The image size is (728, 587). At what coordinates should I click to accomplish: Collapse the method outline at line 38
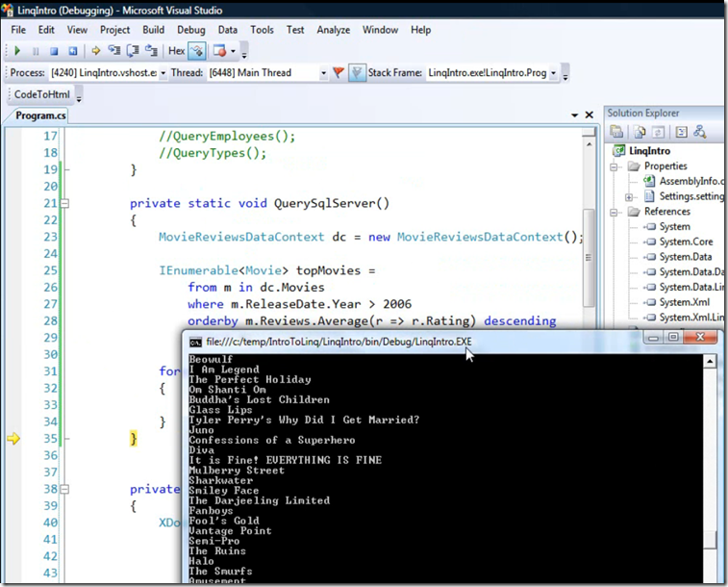pyautogui.click(x=65, y=489)
